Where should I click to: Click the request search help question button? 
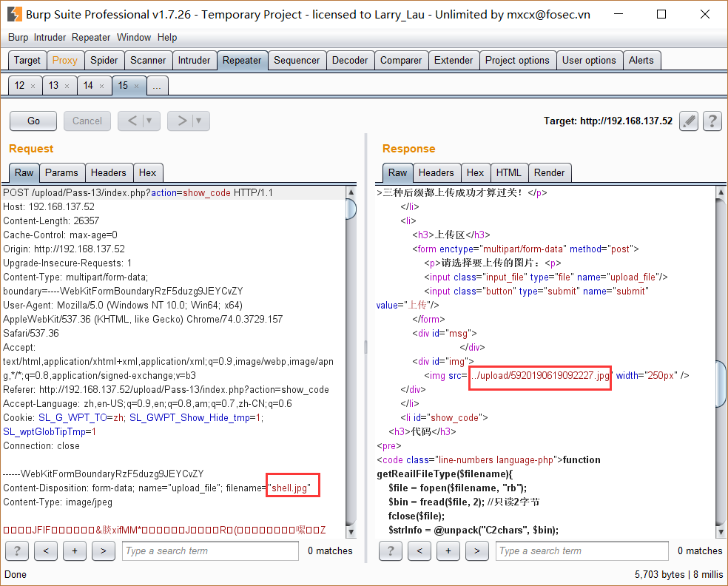(17, 551)
